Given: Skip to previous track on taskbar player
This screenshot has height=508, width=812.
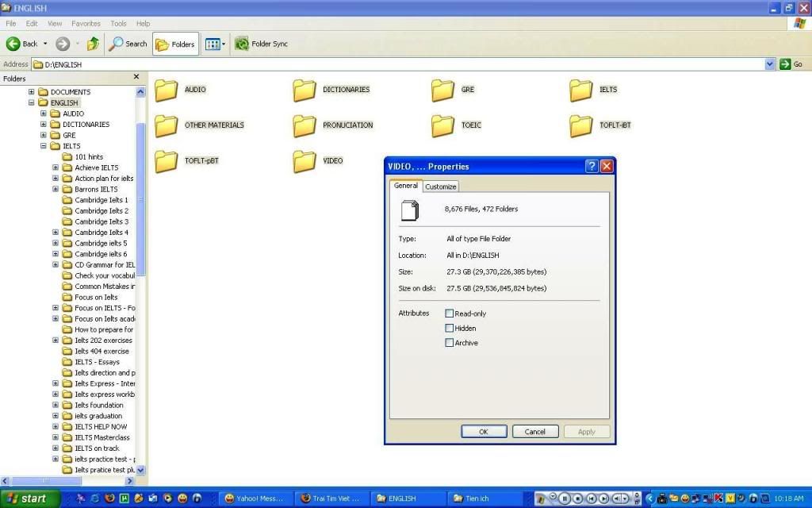Looking at the screenshot, I should pos(591,498).
